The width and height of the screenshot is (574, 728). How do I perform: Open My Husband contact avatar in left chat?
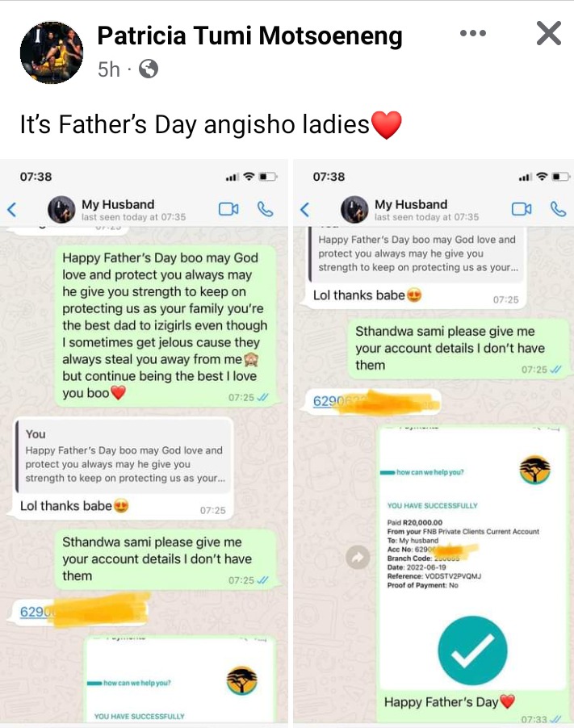point(61,209)
